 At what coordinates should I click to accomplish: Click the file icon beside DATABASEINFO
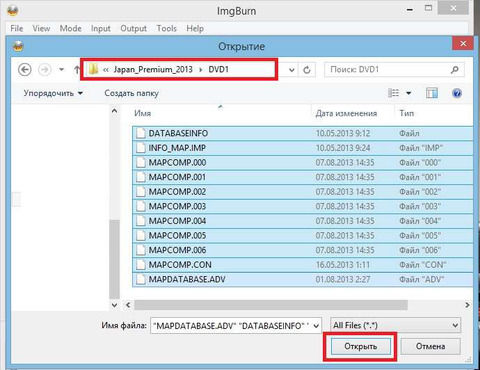click(x=141, y=133)
